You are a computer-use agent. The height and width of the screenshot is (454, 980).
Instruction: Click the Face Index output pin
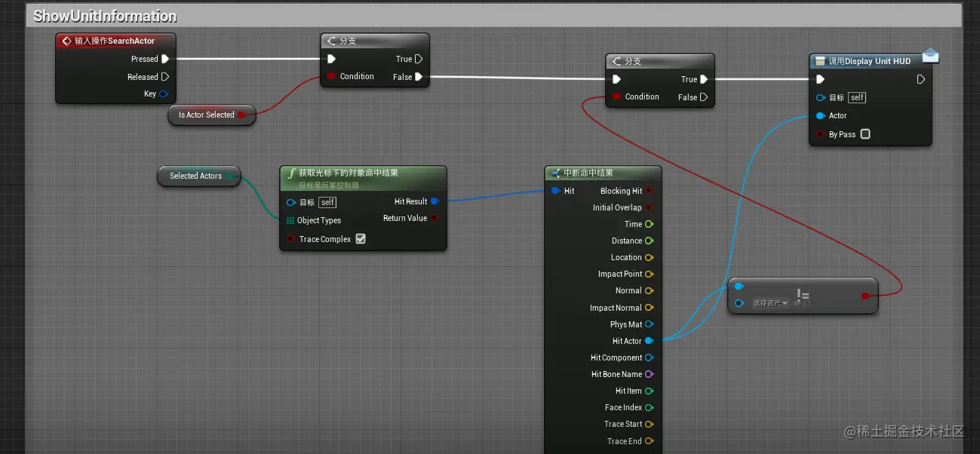[x=650, y=407]
